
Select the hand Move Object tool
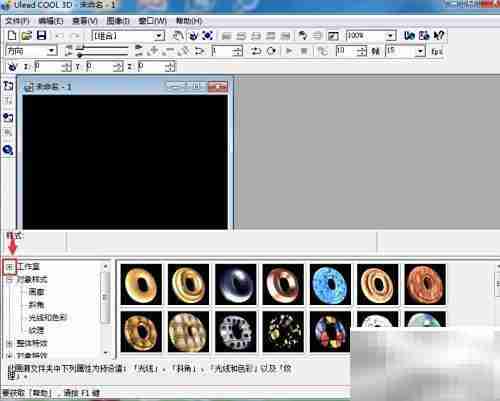(178, 35)
